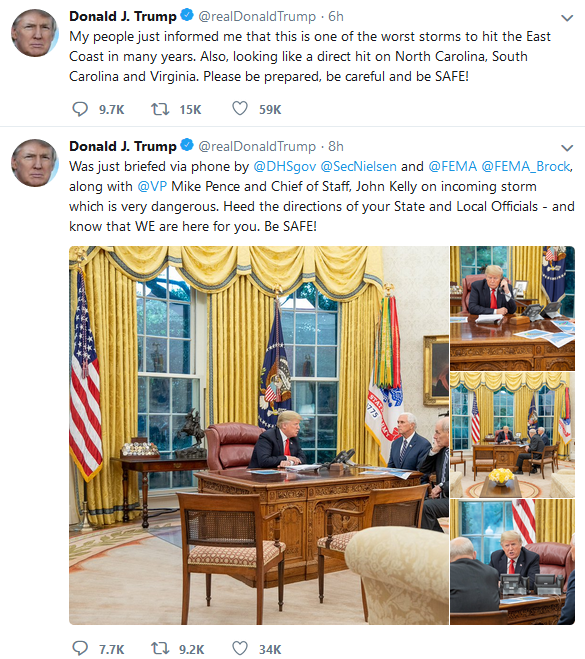Open the @DHSgov mention link

(285, 167)
